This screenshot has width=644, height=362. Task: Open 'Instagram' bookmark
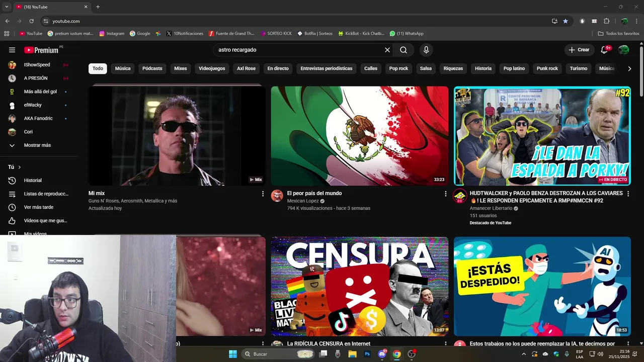[x=112, y=34]
